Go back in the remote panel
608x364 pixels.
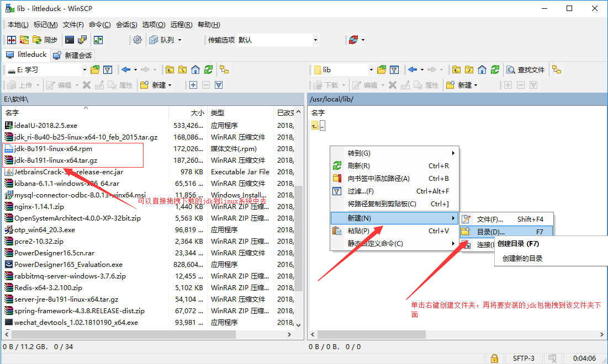(412, 69)
